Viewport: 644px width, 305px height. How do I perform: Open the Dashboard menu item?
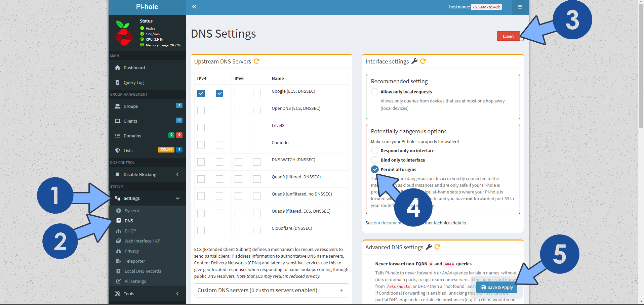(x=147, y=68)
